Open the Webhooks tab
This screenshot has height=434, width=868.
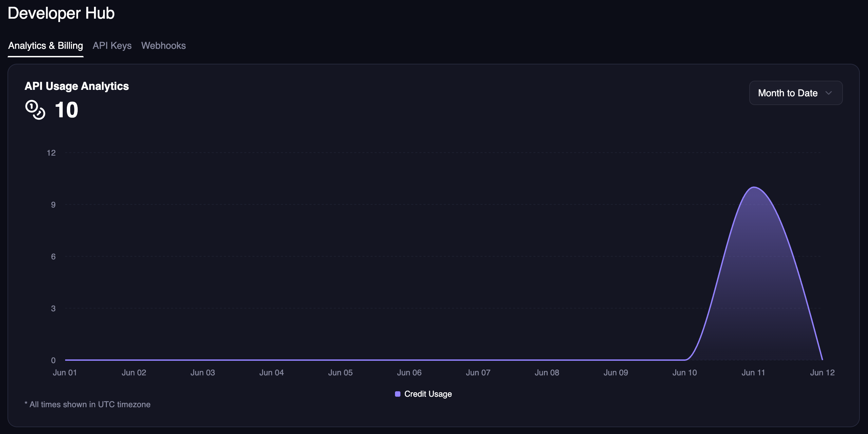pos(163,45)
